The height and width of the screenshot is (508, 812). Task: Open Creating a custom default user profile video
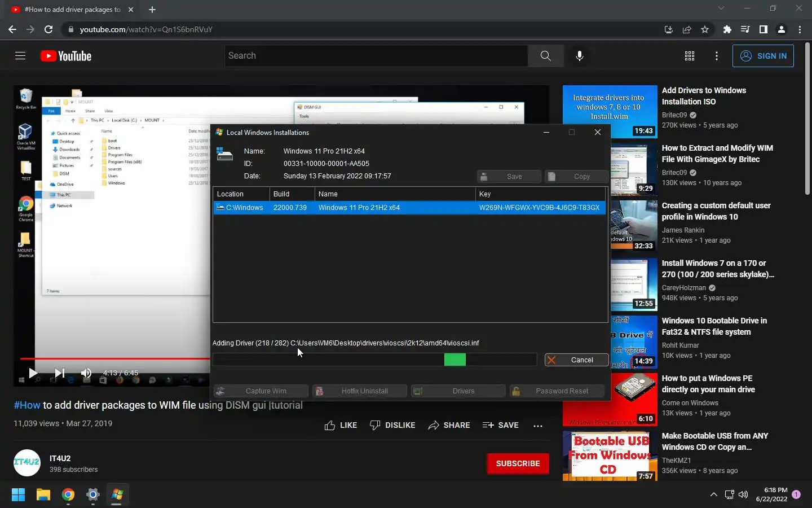pos(716,211)
